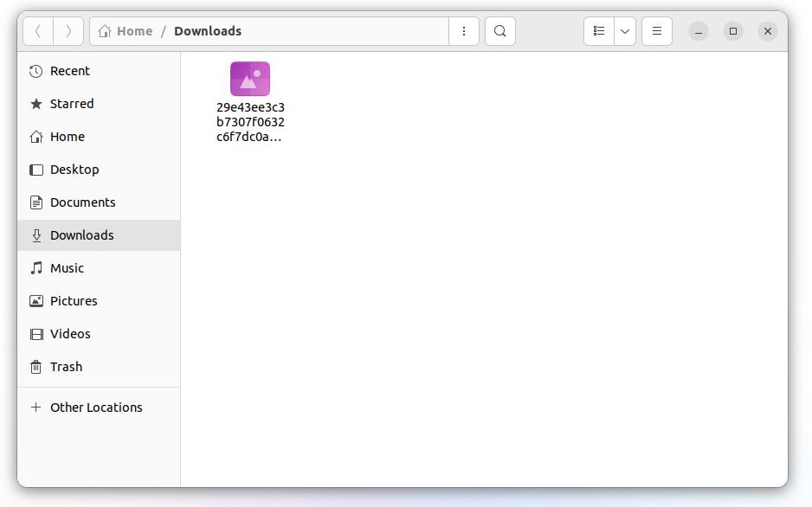Click the star icon beside Starred

point(36,104)
